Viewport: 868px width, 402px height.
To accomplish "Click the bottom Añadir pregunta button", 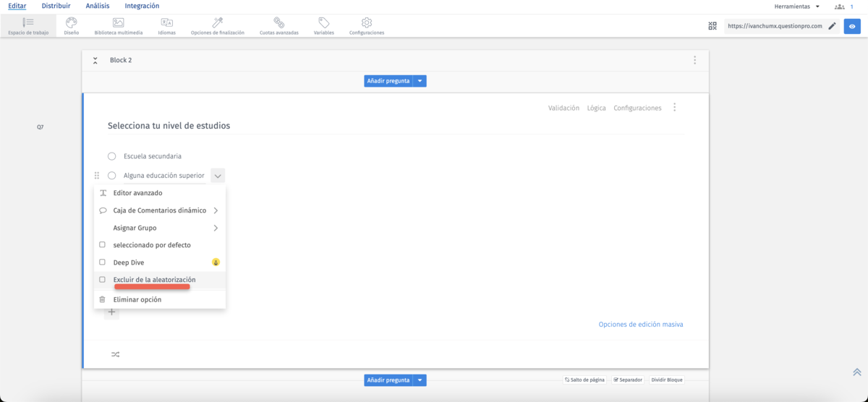I will [x=388, y=380].
